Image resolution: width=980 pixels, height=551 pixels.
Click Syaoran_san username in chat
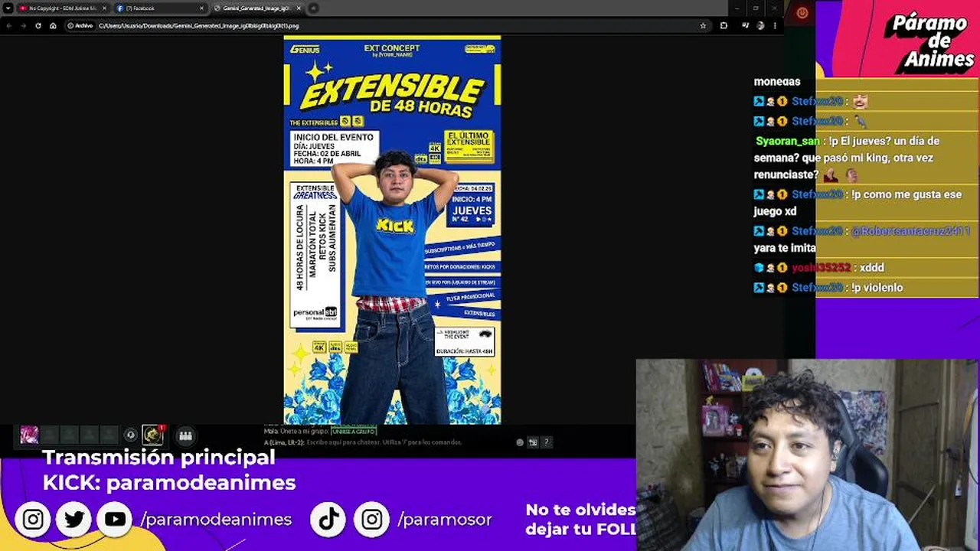(x=787, y=141)
